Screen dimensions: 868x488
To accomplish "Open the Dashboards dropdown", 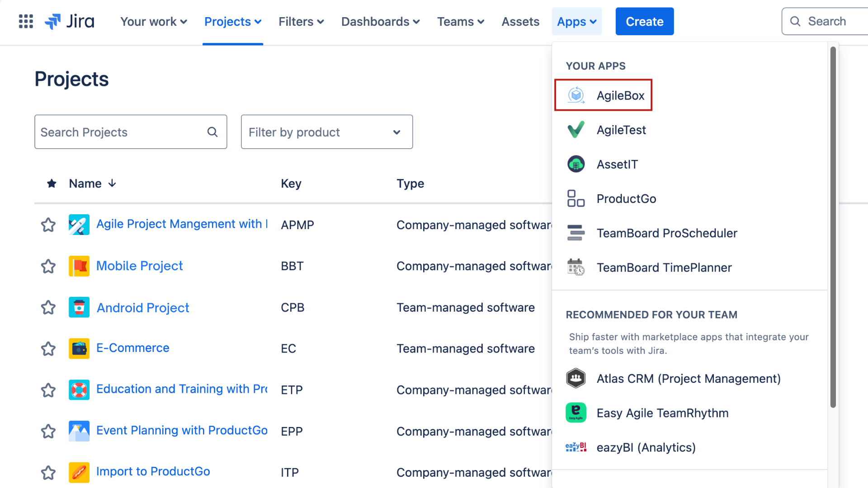I will 380,21.
